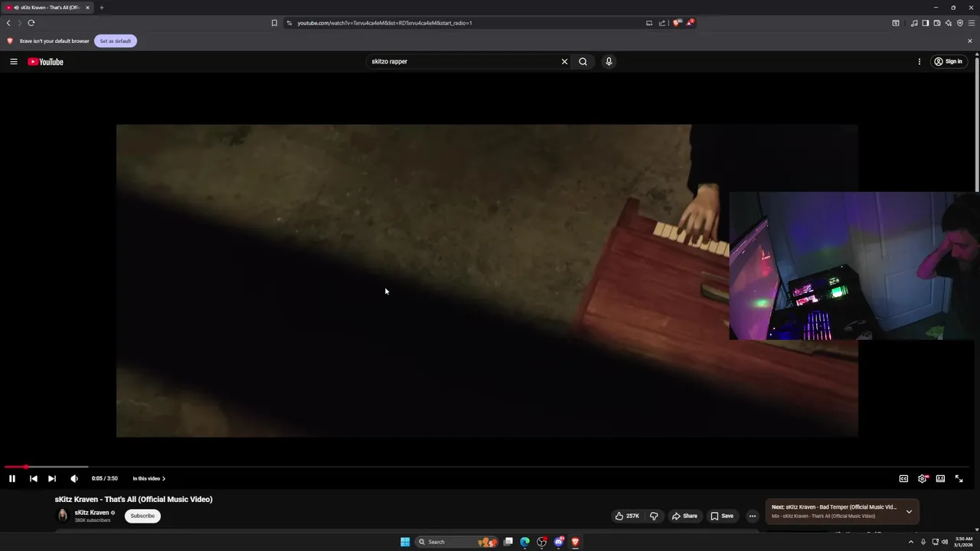Viewport: 980px width, 551px height.
Task: Share this video
Action: tap(684, 516)
